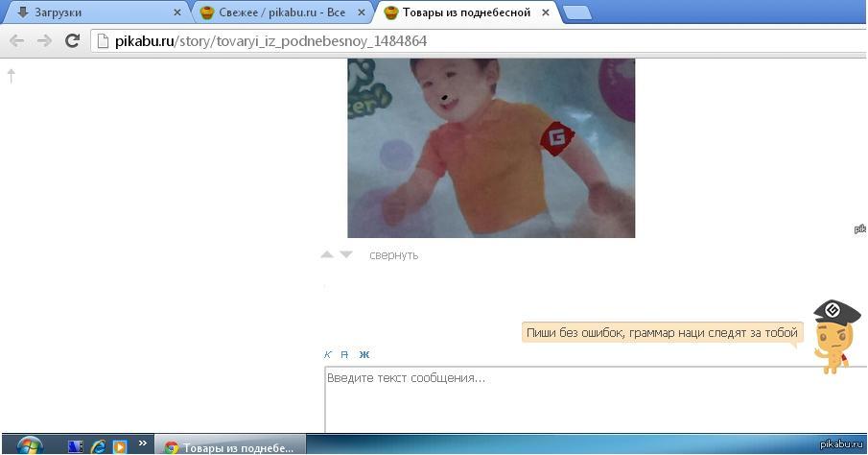Launch Windows Media Player from the taskbar
Image resolution: width=868 pixels, height=455 pixels.
click(x=120, y=446)
